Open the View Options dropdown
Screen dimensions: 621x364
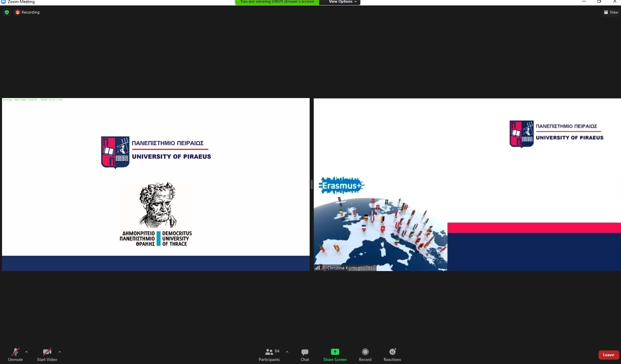coord(343,2)
